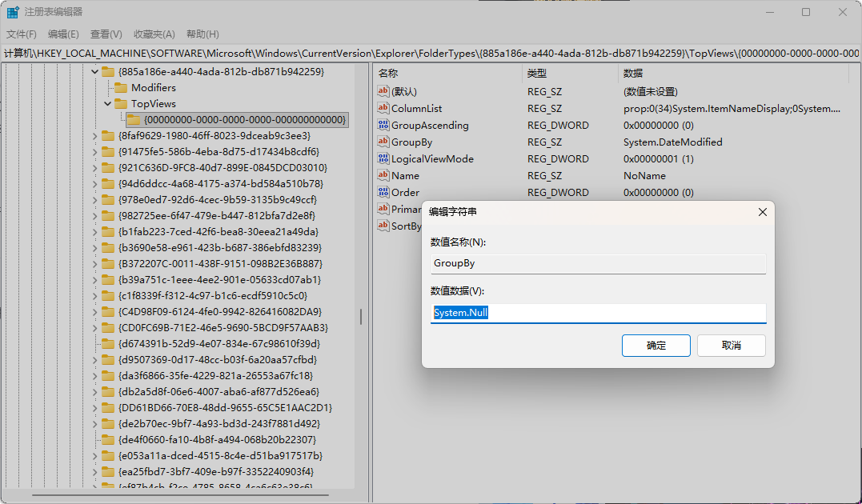Image resolution: width=862 pixels, height=504 pixels.
Task: Click 取消 to cancel string edit
Action: tap(732, 345)
